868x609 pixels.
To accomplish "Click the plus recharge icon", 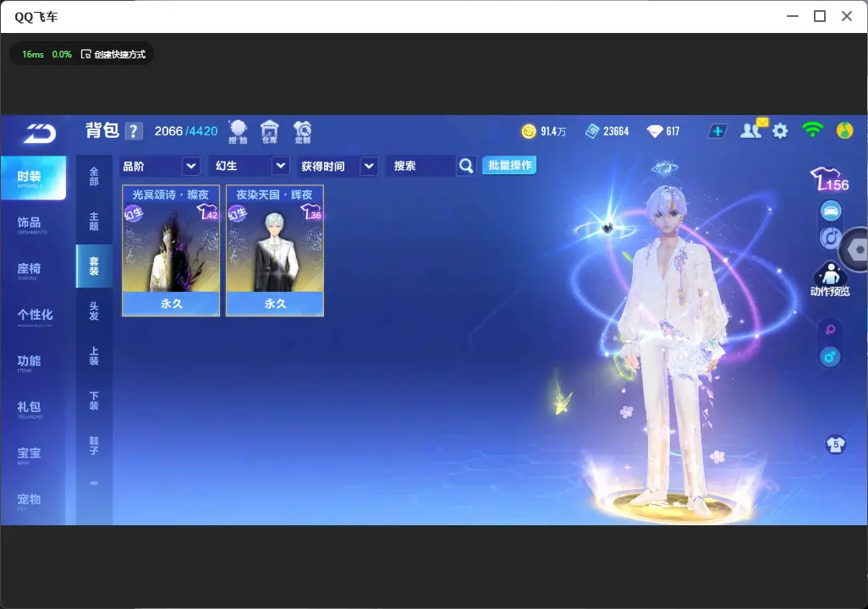I will pyautogui.click(x=717, y=131).
